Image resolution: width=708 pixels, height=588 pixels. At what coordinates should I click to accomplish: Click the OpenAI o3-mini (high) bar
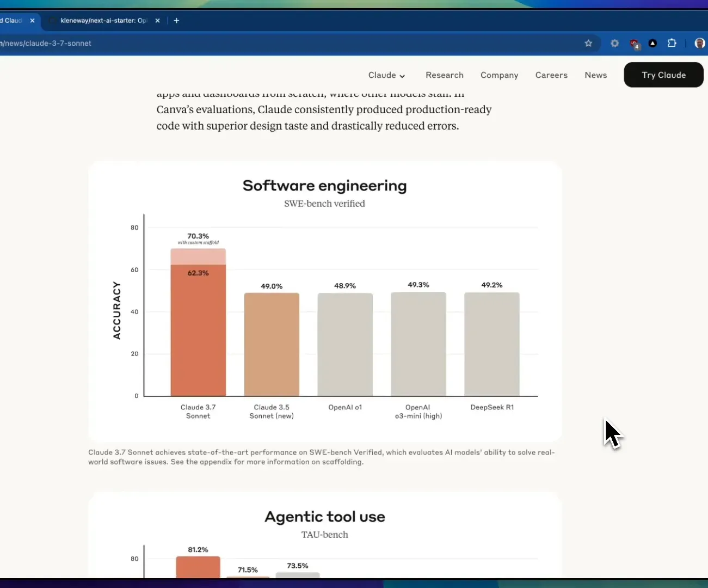tap(418, 344)
